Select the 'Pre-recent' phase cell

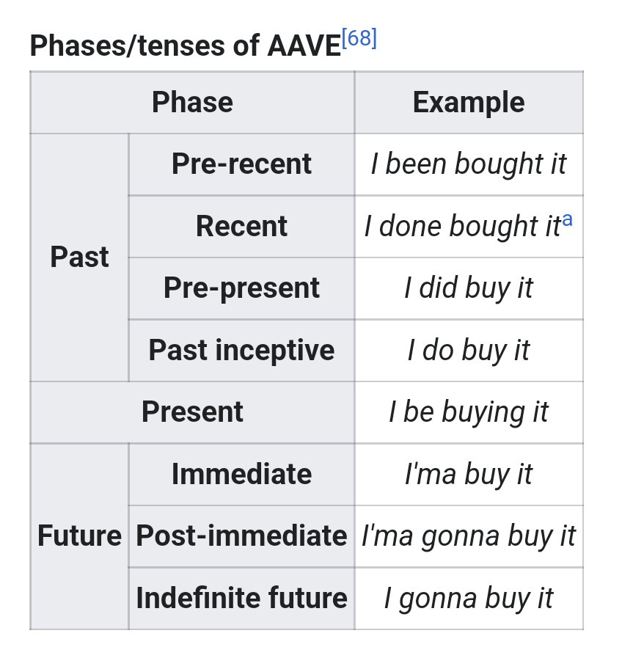click(x=241, y=164)
